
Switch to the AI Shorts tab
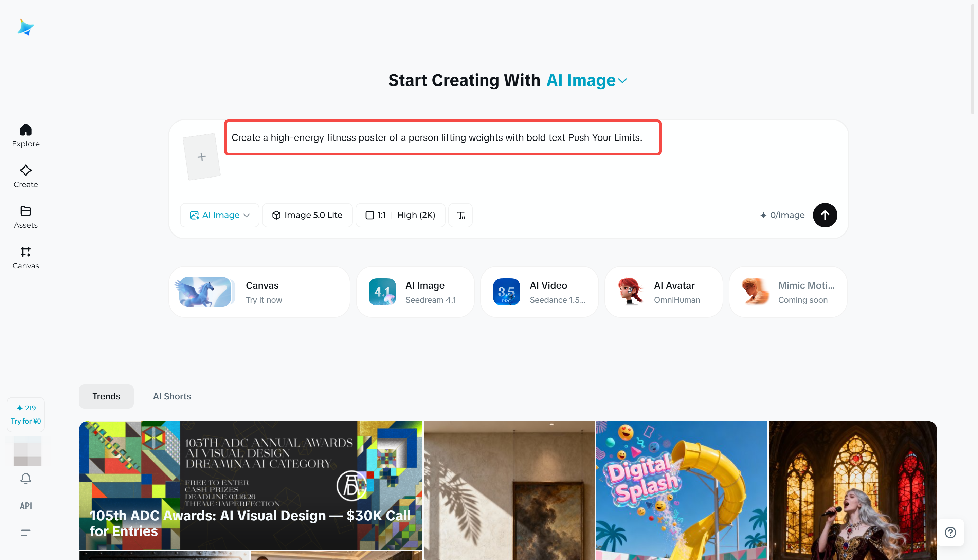pos(172,396)
